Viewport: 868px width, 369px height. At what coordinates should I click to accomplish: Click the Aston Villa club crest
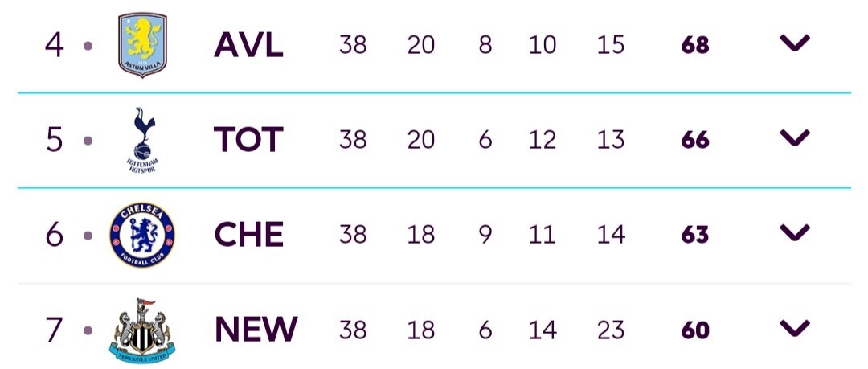click(142, 45)
